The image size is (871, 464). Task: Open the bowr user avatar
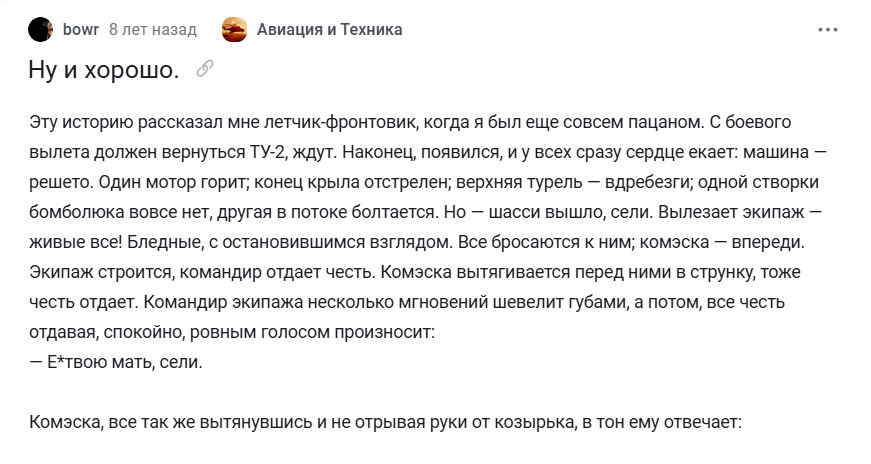41,29
